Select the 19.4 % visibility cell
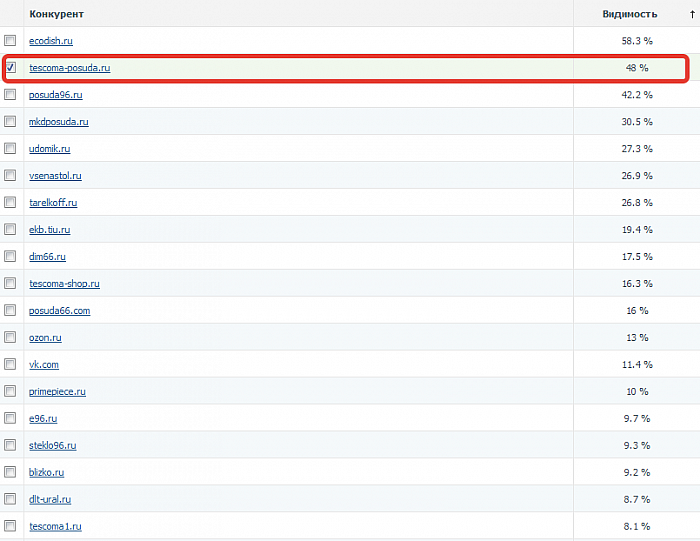Image resolution: width=700 pixels, height=541 pixels. (x=637, y=230)
